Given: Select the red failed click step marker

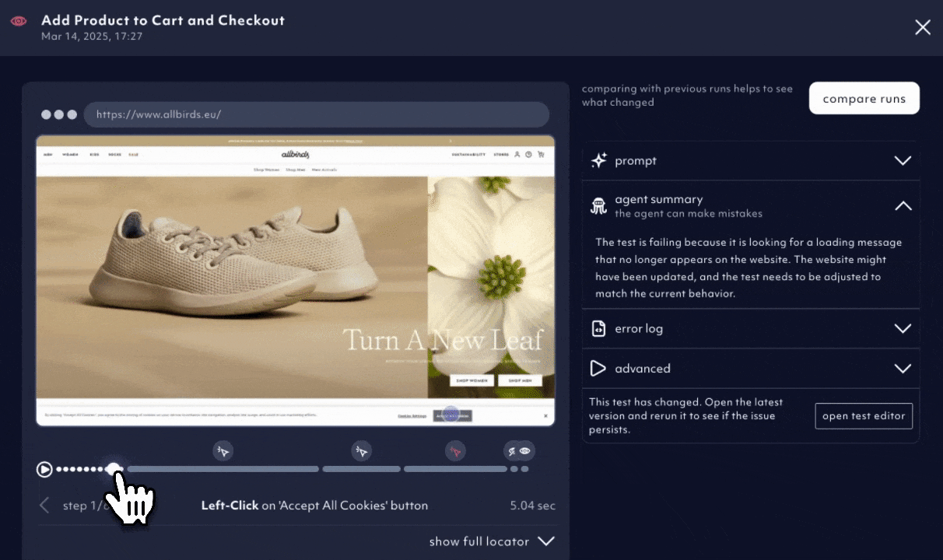Looking at the screenshot, I should [455, 450].
